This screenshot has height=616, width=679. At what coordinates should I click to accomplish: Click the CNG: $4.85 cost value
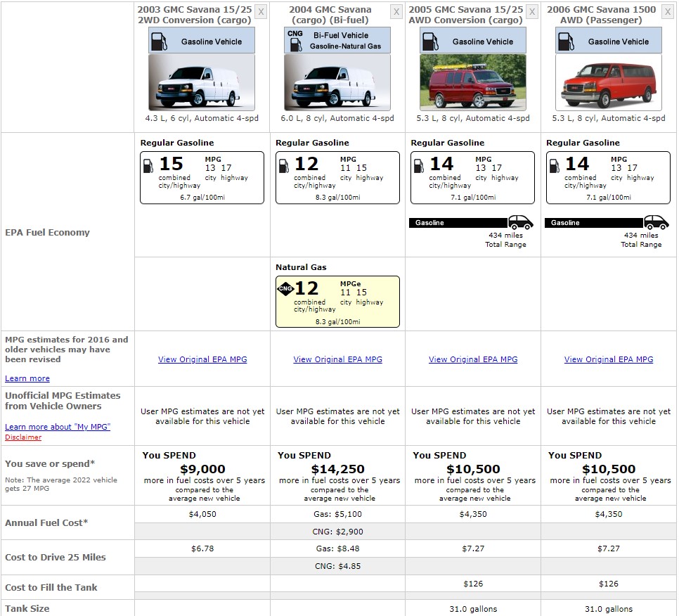click(338, 566)
